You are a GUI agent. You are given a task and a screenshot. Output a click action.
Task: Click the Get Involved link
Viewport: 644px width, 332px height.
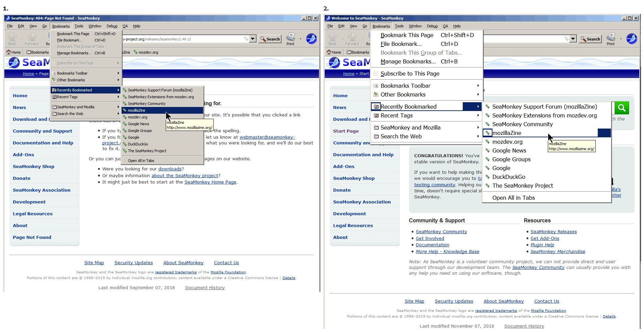[430, 238]
